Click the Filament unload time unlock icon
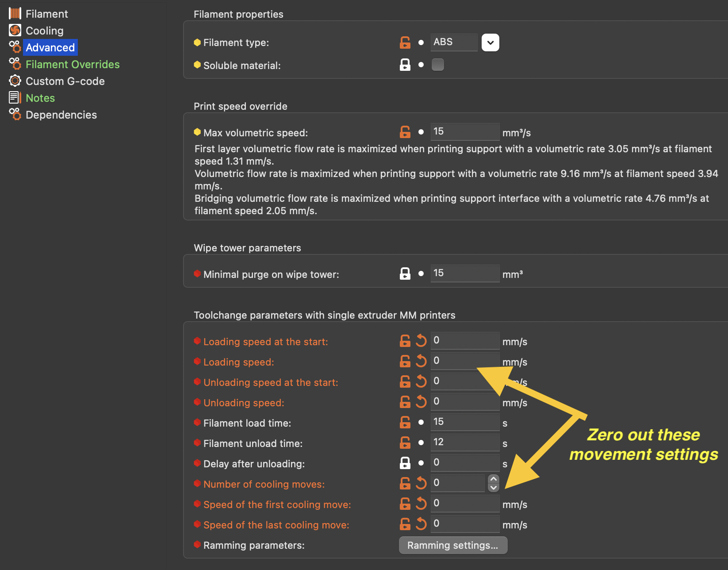This screenshot has height=570, width=728. 405,443
